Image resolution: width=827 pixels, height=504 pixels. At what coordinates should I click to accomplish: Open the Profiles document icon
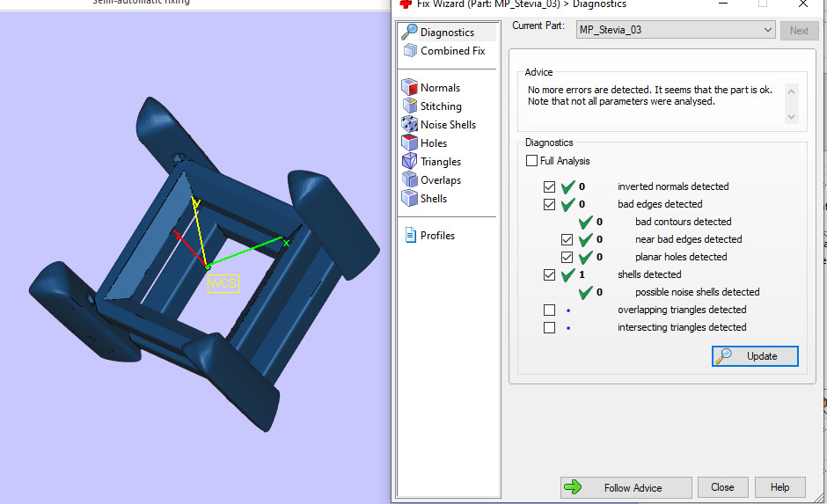tap(410, 235)
